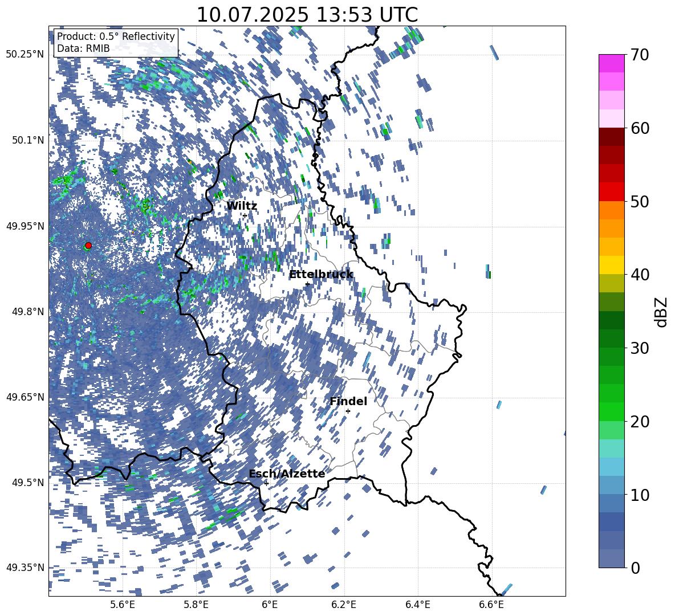Screen dimensions: 675x616
Task: Click the yellow 40 dBZ colorbar swatch
Action: coord(611,265)
